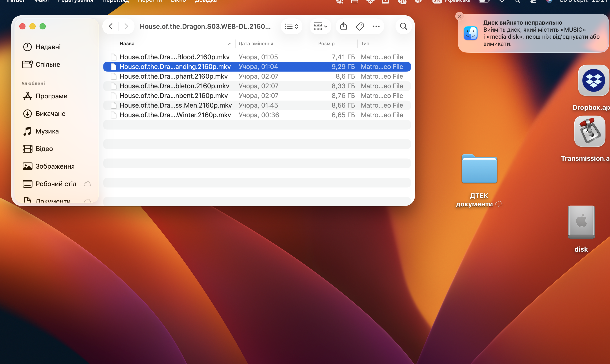Select the Dropbox.app icon on desktop
Image resolution: width=610 pixels, height=364 pixels.
click(594, 80)
